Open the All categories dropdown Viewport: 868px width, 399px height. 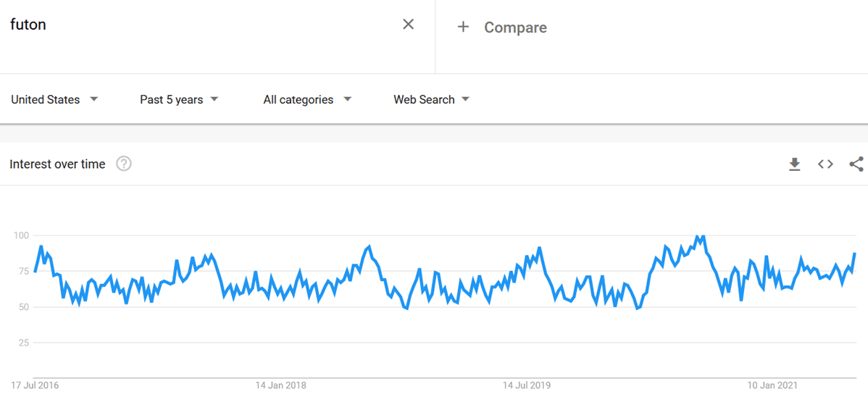[307, 100]
